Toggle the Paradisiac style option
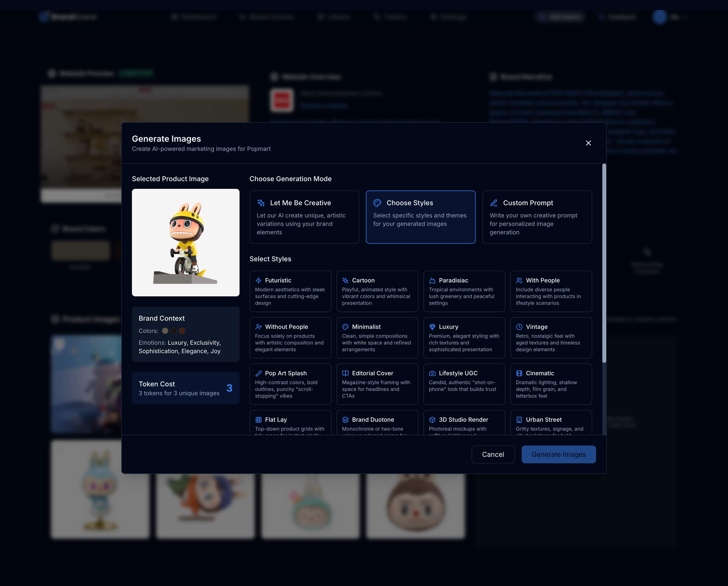728x586 pixels. [x=464, y=291]
